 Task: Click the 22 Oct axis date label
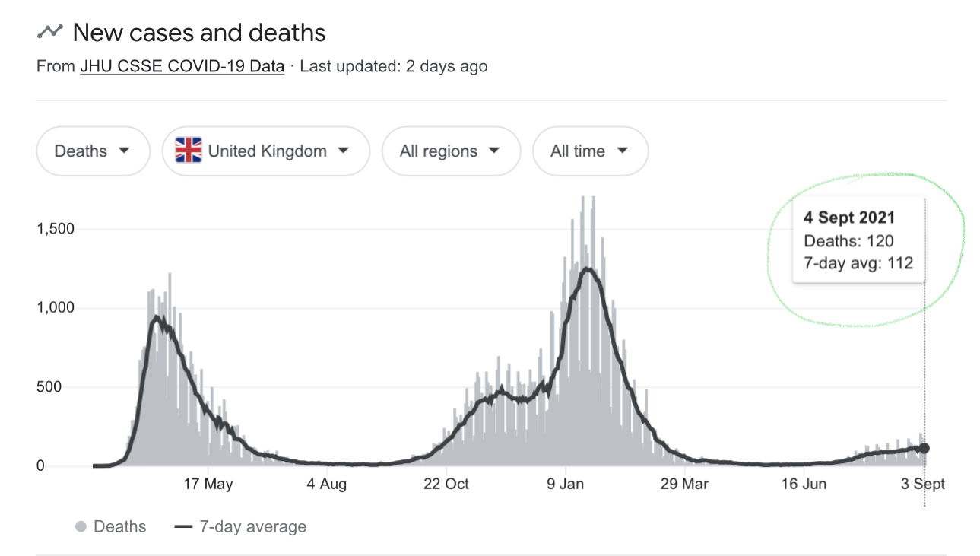[x=446, y=485]
